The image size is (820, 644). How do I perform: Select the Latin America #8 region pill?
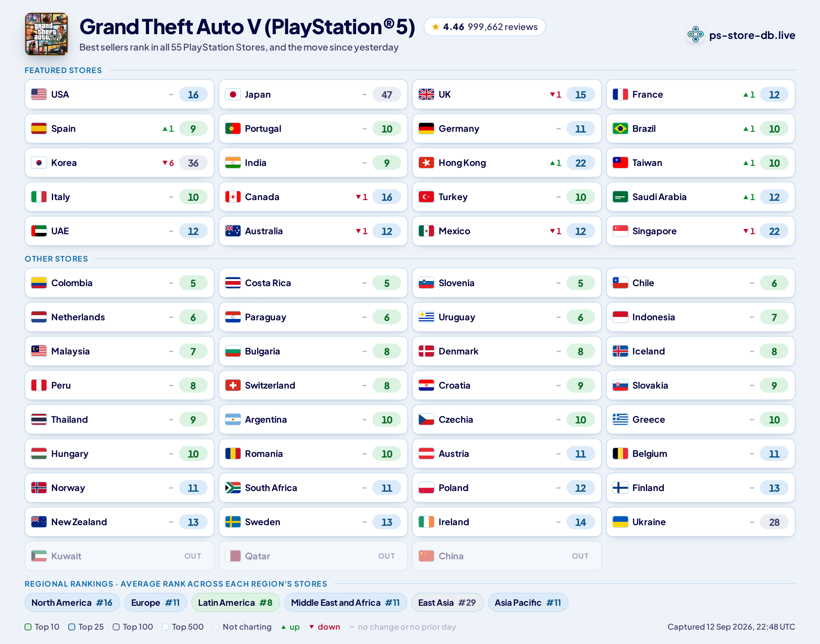coord(235,603)
